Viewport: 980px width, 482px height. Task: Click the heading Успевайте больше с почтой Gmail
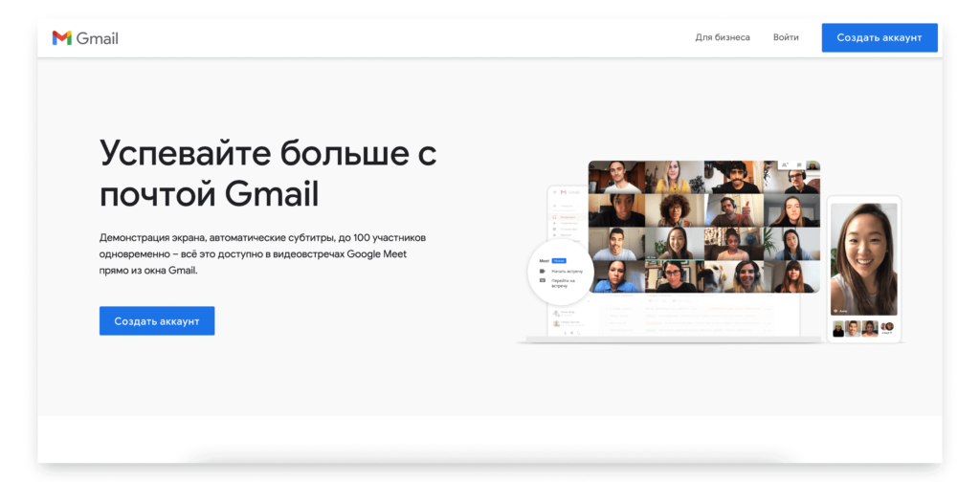click(x=268, y=173)
